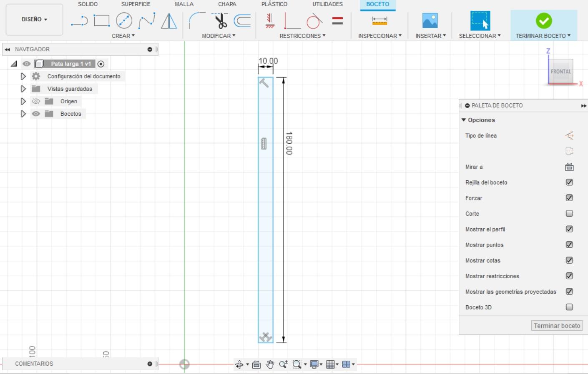The height and width of the screenshot is (374, 588).
Task: Switch to the MALLA tab
Action: tap(184, 4)
